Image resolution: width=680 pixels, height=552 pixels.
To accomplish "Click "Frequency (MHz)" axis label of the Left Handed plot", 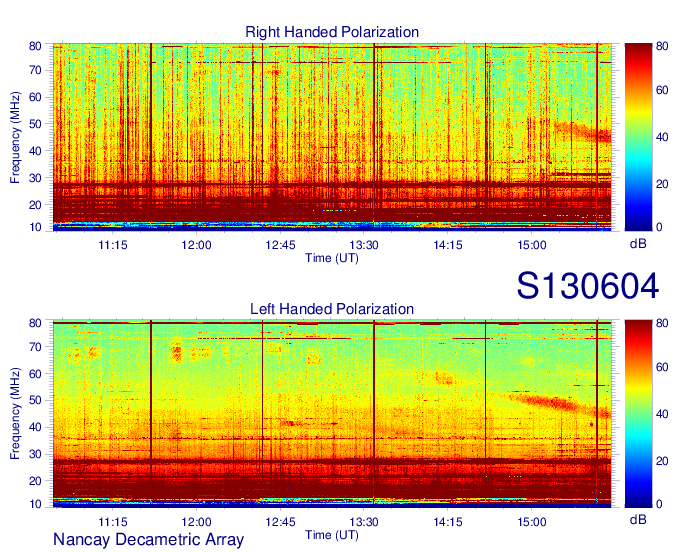I will coord(15,414).
